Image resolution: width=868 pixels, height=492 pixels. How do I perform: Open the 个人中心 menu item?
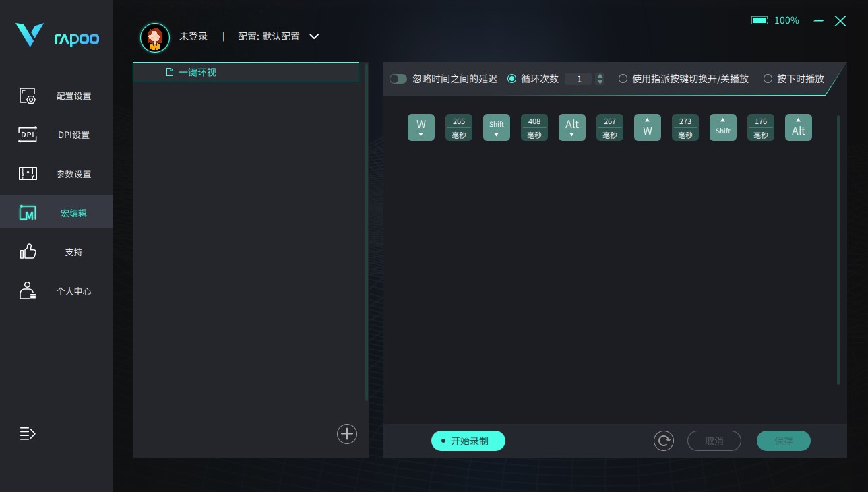57,291
